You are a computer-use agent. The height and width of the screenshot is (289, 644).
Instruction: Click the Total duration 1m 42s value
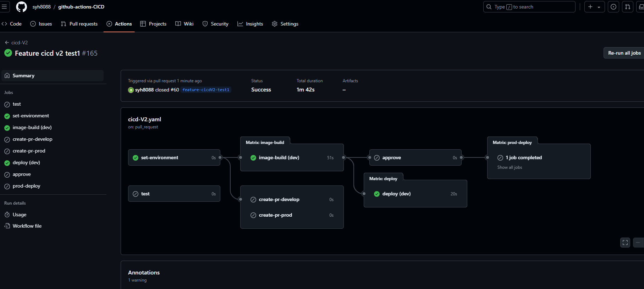306,90
